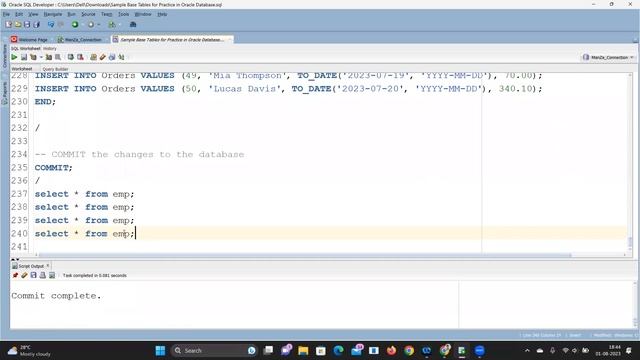The width and height of the screenshot is (640, 360).
Task: Open the Edit menu
Action: (x=19, y=14)
